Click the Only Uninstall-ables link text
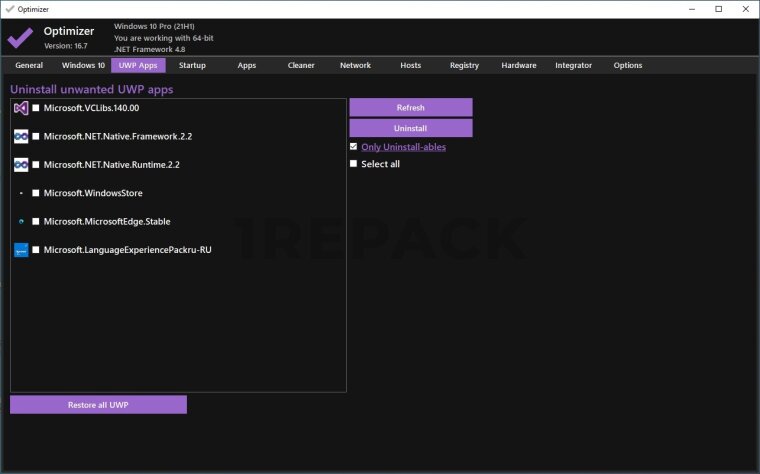Screen dimensions: 760x474 point(403,147)
